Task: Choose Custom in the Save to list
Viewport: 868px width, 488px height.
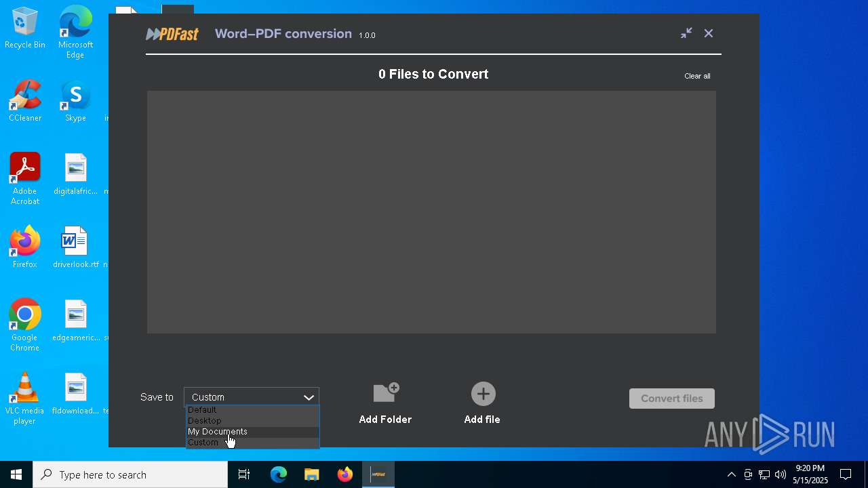Action: 252,443
